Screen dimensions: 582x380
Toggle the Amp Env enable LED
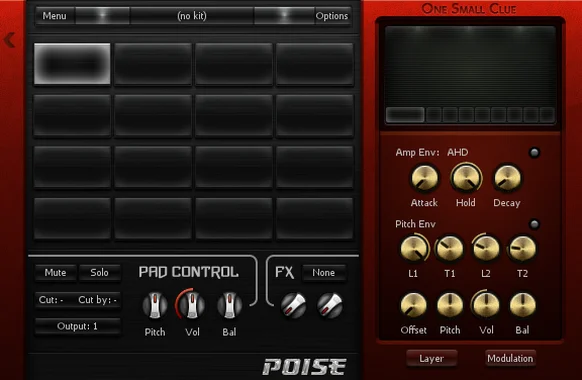click(x=534, y=153)
